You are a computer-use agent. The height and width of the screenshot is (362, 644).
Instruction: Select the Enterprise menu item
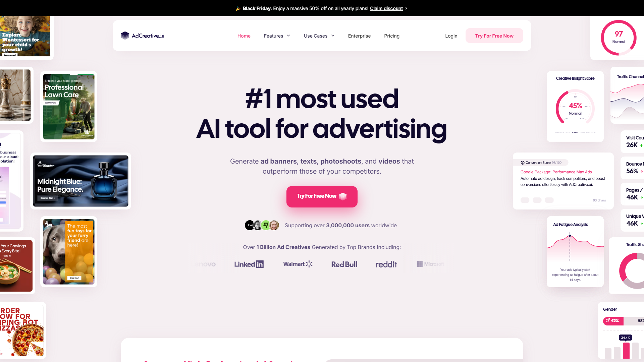359,35
